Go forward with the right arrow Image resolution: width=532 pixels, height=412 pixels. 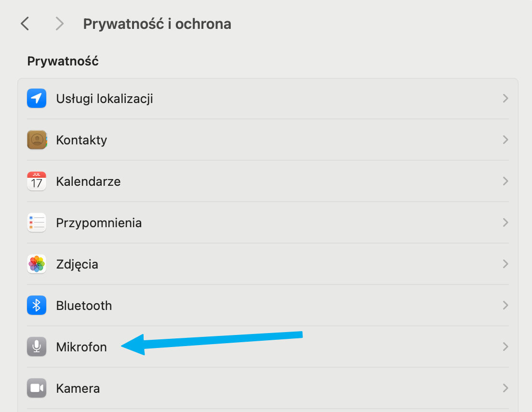click(x=60, y=24)
